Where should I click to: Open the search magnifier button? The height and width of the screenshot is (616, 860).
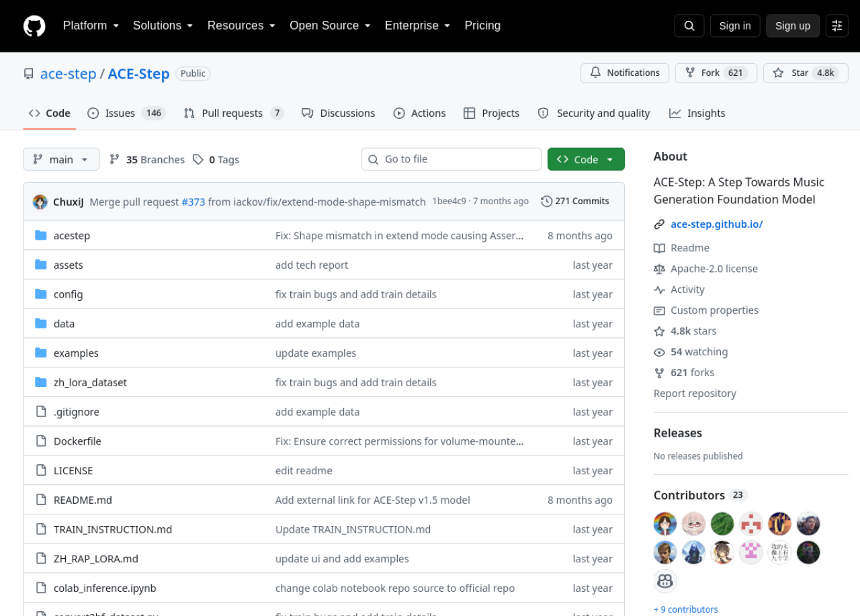(x=689, y=26)
